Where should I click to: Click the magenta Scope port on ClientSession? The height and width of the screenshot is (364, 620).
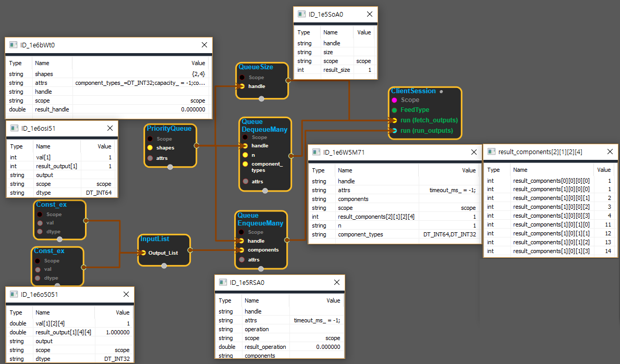(x=395, y=100)
